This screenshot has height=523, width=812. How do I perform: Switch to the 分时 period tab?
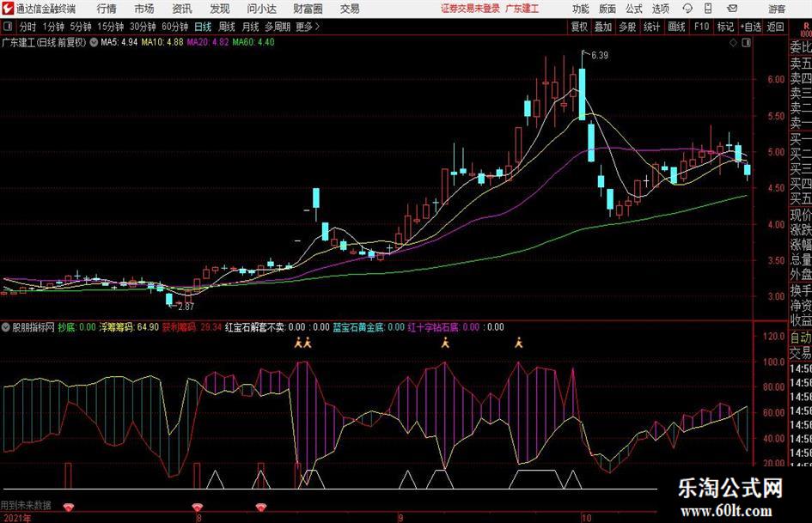pyautogui.click(x=27, y=27)
